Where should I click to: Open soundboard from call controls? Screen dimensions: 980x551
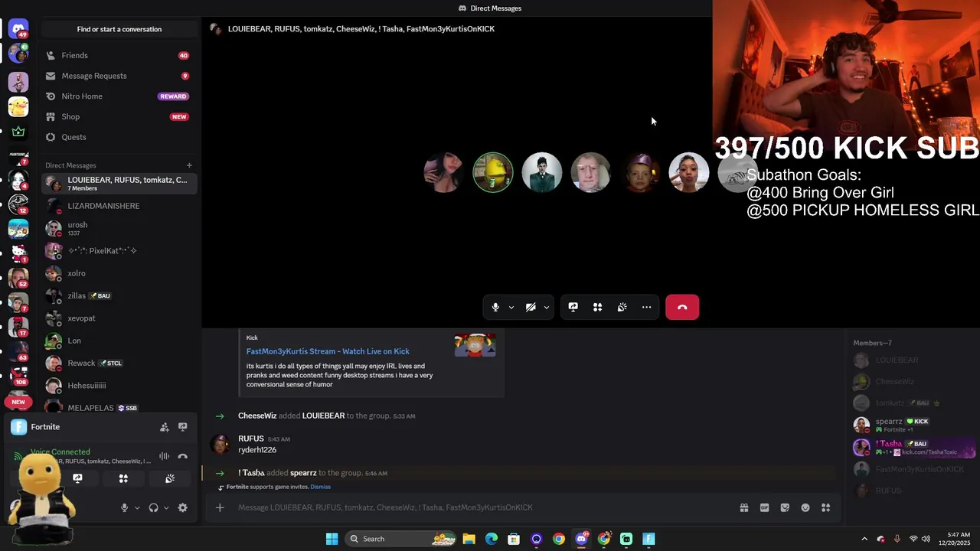click(x=622, y=307)
